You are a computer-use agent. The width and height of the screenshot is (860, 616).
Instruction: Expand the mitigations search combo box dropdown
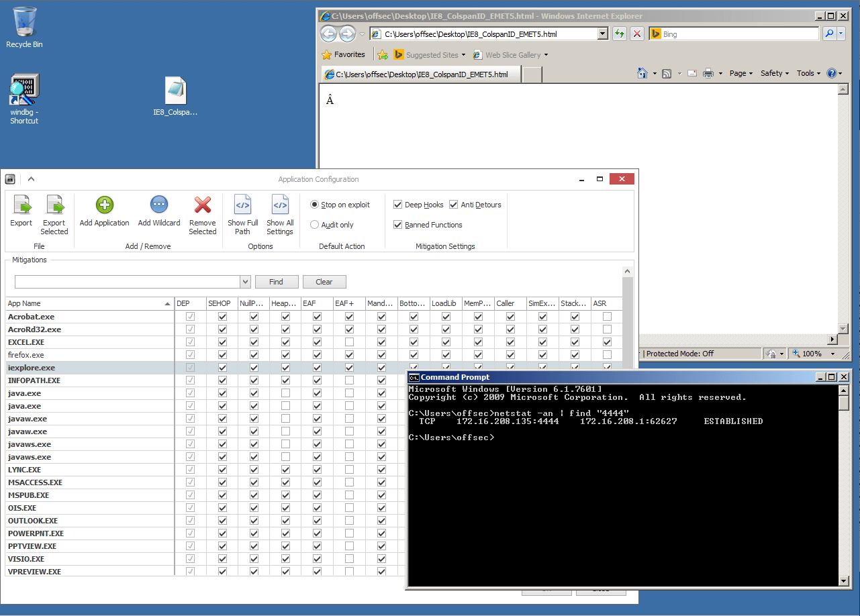click(x=245, y=282)
